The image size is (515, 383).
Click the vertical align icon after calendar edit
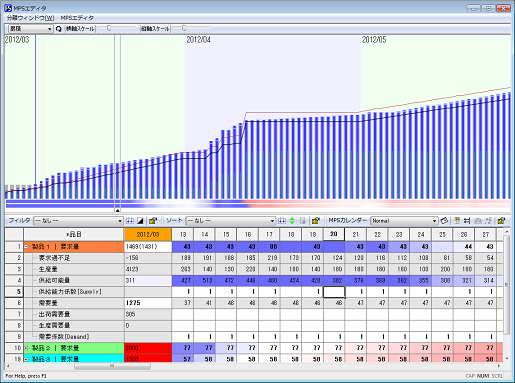point(457,221)
